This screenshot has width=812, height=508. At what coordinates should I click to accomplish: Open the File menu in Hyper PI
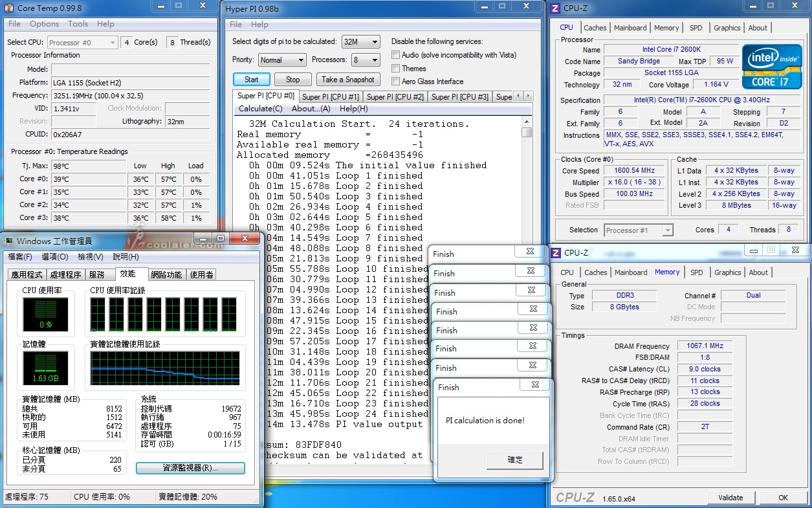(x=236, y=25)
